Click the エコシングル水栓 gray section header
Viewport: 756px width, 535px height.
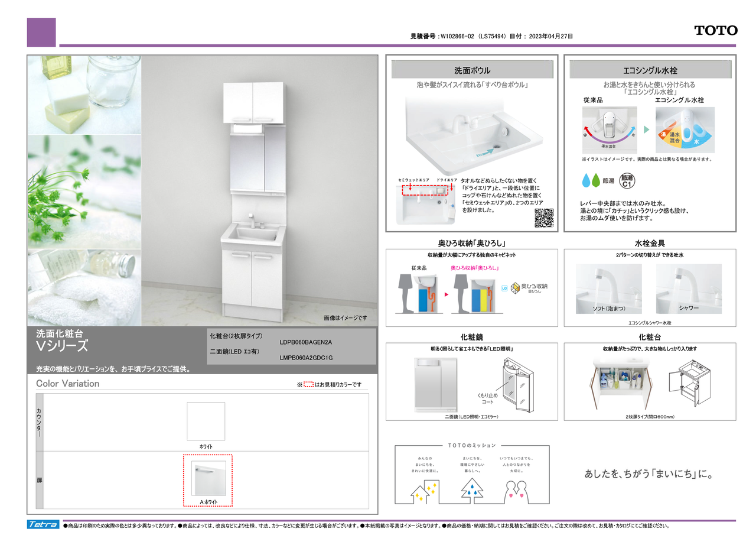tap(650, 70)
